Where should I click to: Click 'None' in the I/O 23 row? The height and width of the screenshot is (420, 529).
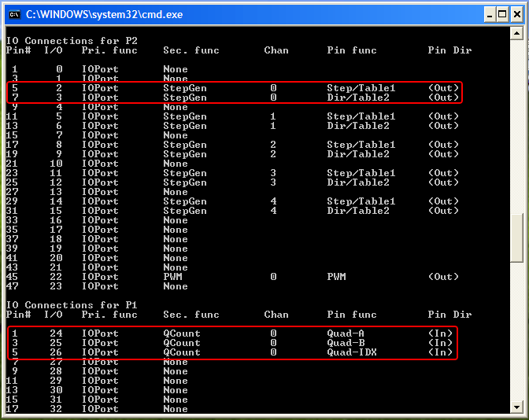coord(176,286)
